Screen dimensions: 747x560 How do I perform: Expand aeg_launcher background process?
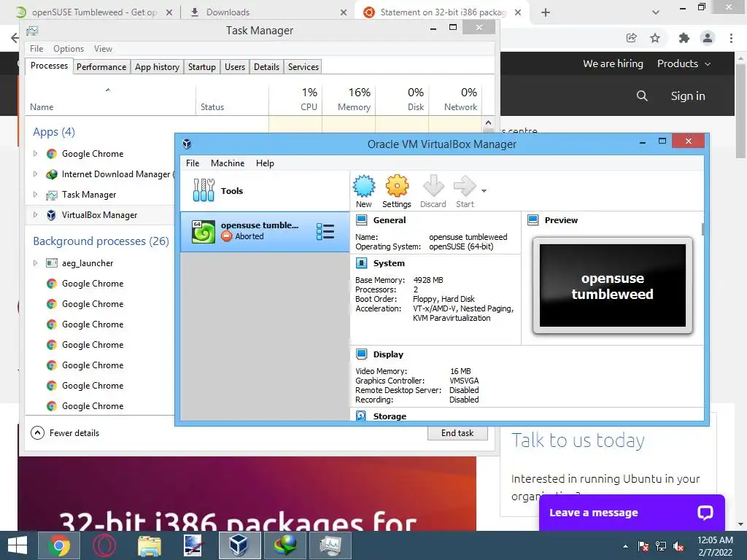(x=35, y=262)
